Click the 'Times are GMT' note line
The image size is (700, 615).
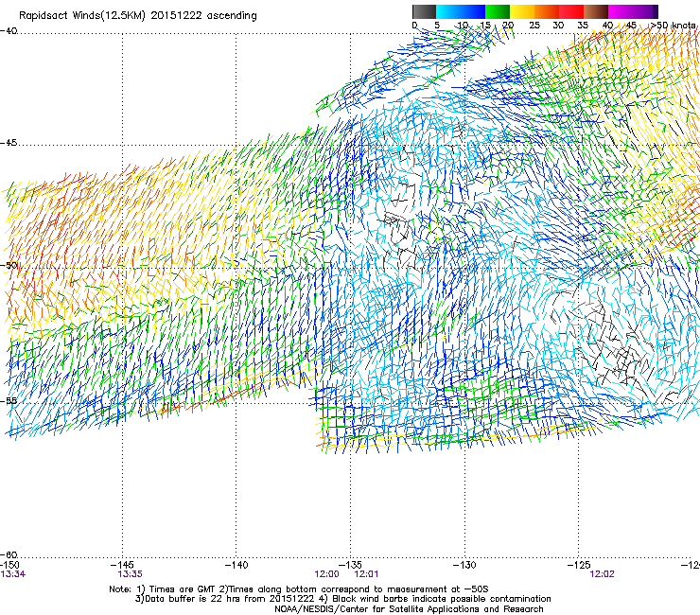click(299, 589)
